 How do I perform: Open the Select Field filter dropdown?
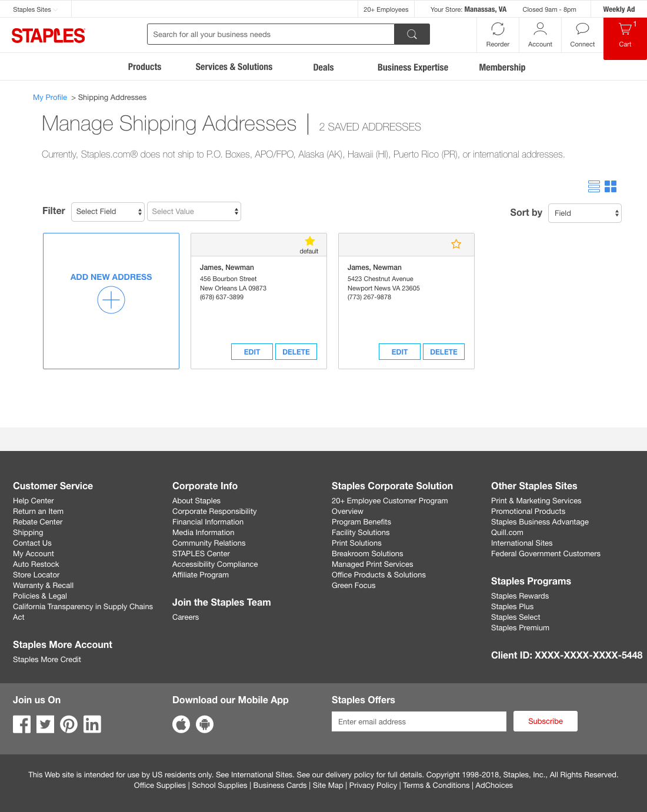pyautogui.click(x=108, y=212)
